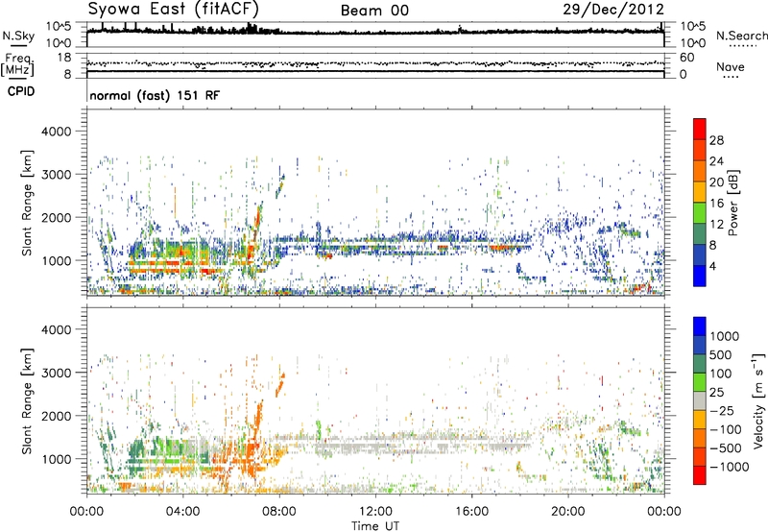Click the frequency time series plot

coord(375,66)
